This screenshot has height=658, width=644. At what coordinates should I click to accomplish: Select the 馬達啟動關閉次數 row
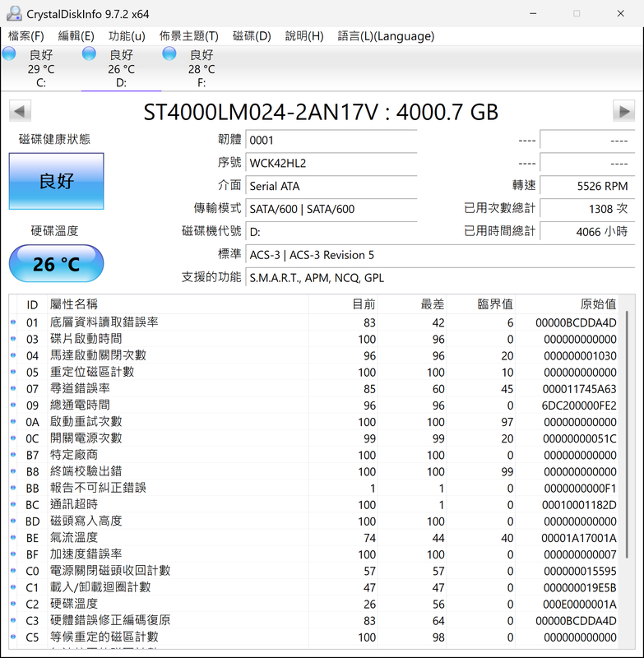(x=314, y=355)
